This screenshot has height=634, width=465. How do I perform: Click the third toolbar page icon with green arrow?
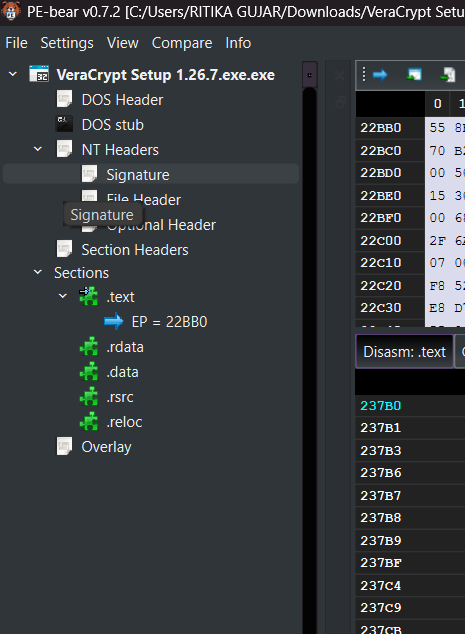click(448, 75)
